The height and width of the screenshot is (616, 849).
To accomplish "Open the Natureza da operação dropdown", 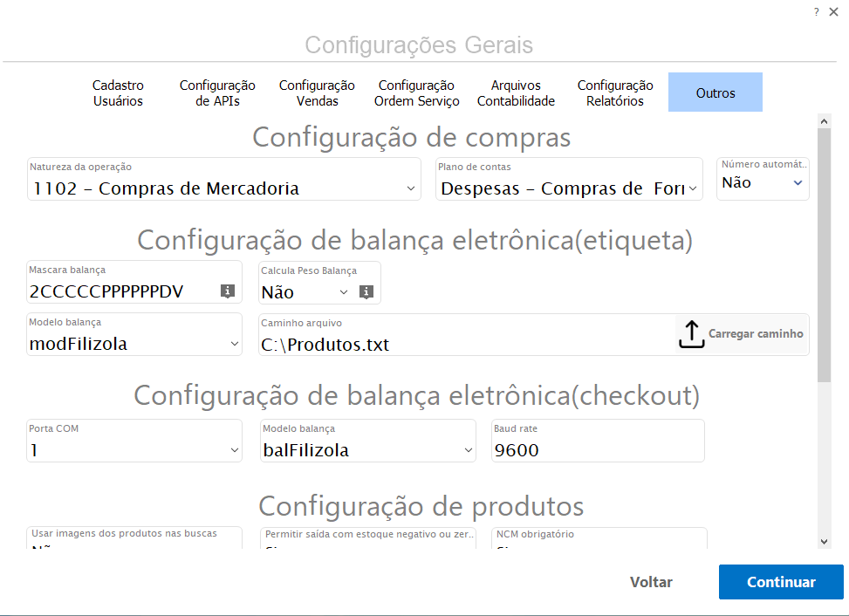I will (x=224, y=188).
